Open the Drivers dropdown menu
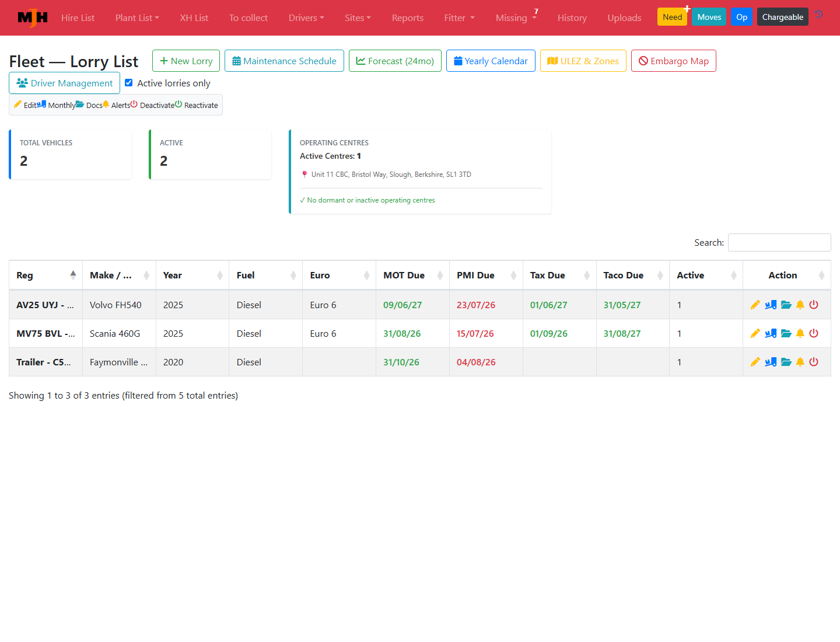 coord(306,18)
